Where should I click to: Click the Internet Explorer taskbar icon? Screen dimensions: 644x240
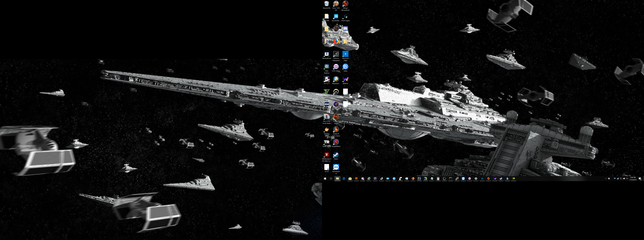point(369,178)
